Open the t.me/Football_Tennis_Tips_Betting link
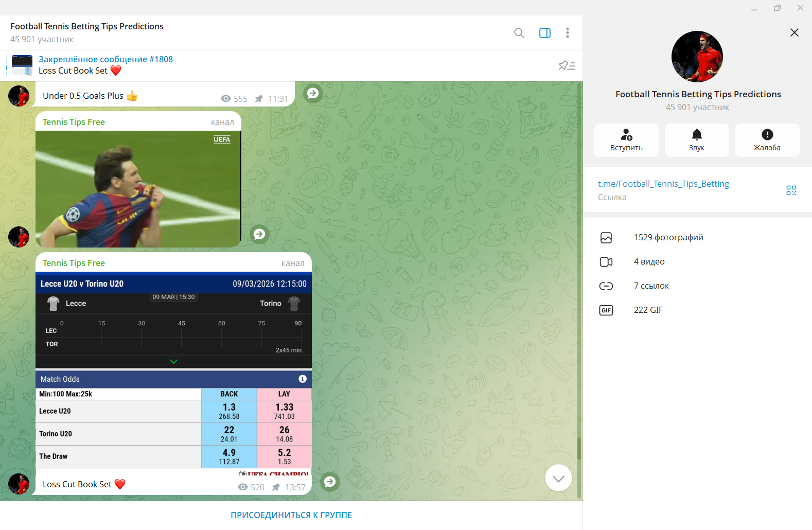This screenshot has height=530, width=812. (663, 184)
